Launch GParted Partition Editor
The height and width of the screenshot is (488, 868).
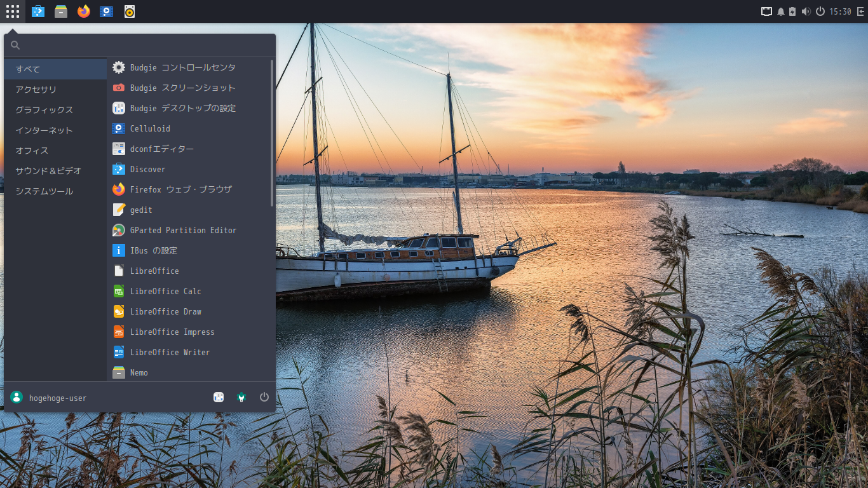point(184,230)
